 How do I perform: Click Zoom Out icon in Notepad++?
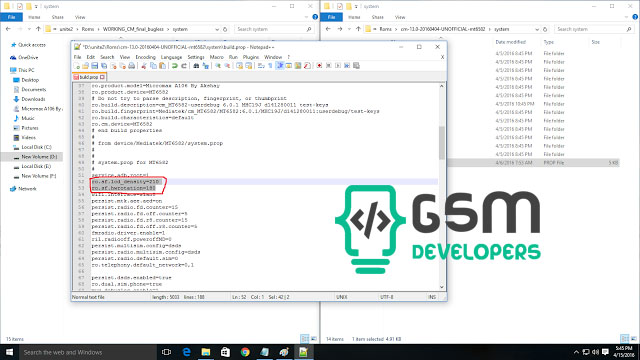(227, 66)
